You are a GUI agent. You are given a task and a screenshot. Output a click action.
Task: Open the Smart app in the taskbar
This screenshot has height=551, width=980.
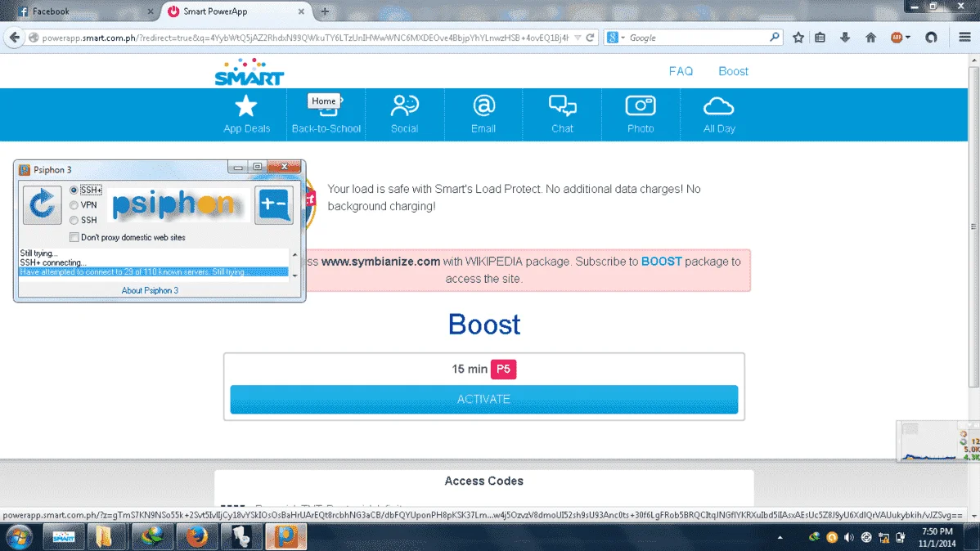pos(63,537)
